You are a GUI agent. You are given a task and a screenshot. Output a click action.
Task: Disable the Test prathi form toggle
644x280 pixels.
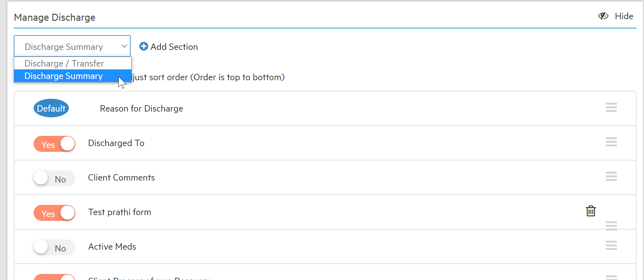click(54, 213)
